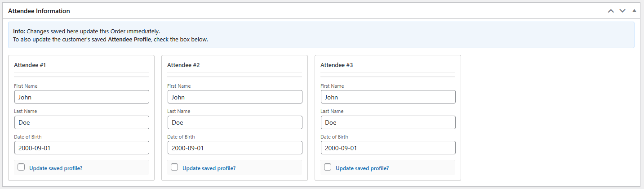Click the blue Info notice banner
The height and width of the screenshot is (189, 644).
click(x=321, y=35)
